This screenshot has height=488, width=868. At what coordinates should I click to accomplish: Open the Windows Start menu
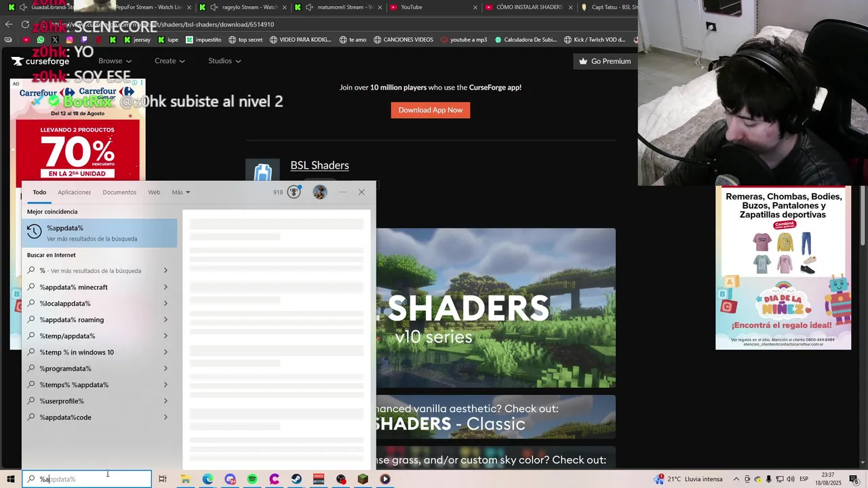[x=10, y=479]
